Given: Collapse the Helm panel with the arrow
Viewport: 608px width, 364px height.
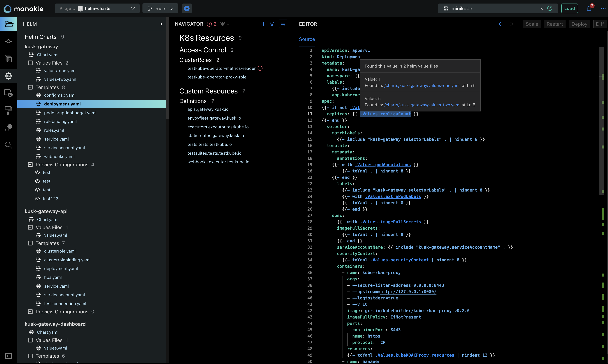Looking at the screenshot, I should [161, 24].
